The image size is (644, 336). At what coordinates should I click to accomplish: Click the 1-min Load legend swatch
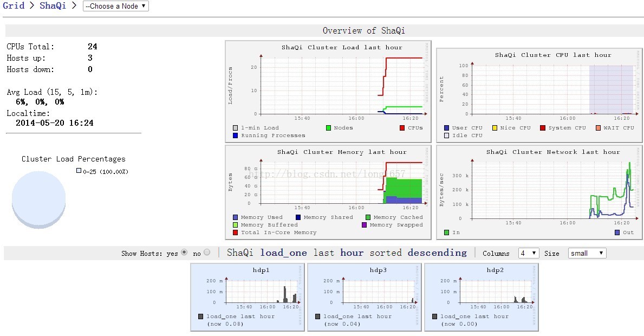tap(236, 128)
